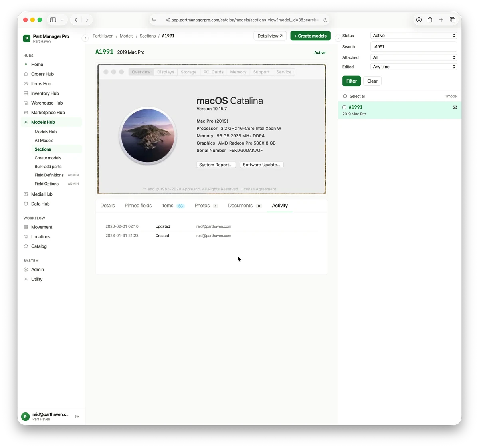The image size is (479, 448).
Task: Open the Safari downloads icon
Action: click(419, 20)
